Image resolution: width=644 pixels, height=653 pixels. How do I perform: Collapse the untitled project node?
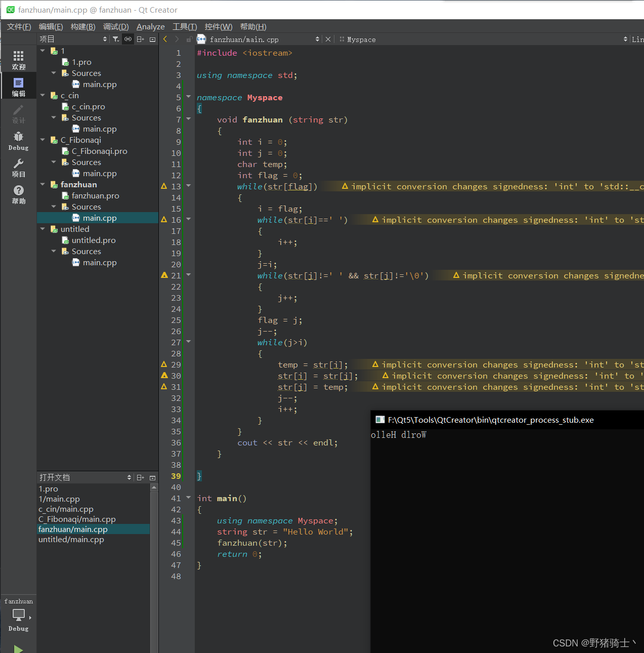pos(42,229)
